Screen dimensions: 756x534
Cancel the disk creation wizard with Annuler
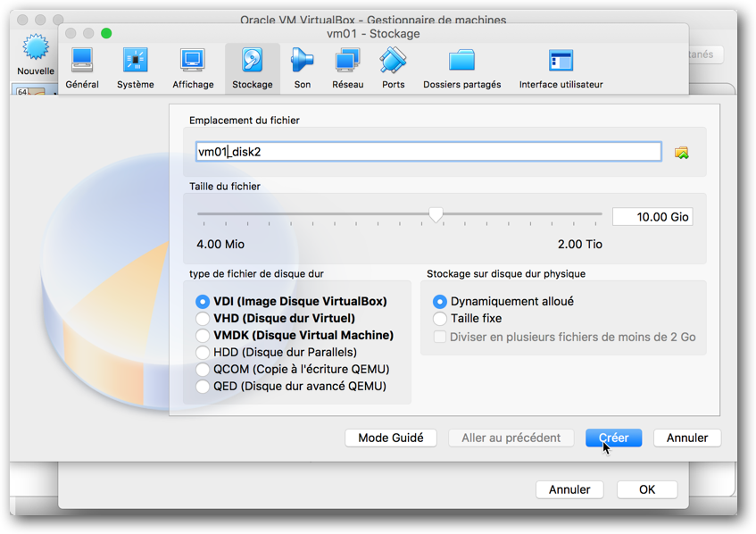(x=687, y=438)
